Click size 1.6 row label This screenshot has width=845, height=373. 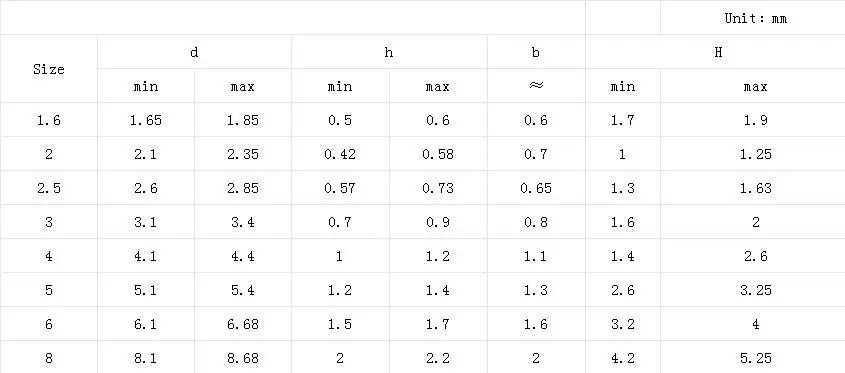[49, 120]
